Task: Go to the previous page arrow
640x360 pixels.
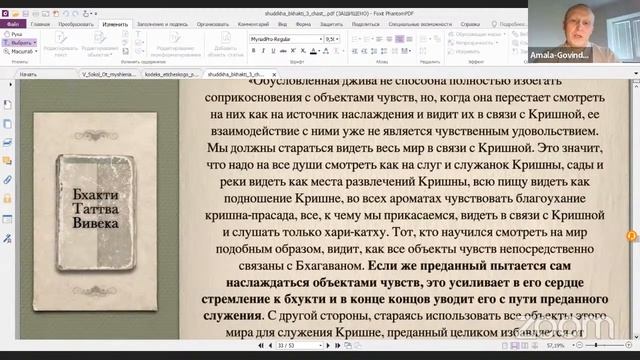Action: coord(270,346)
